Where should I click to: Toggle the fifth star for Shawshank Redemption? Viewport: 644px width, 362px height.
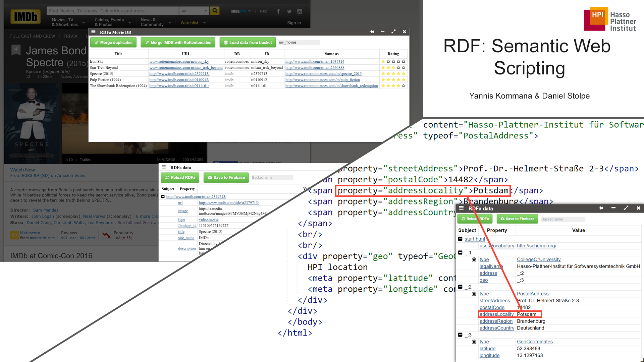[x=404, y=86]
